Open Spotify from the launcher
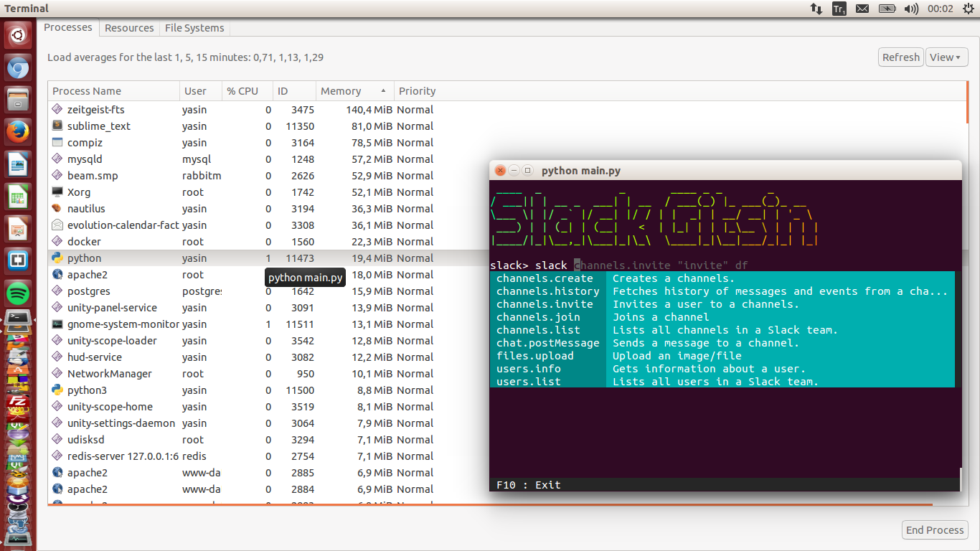Screen dimensions: 980x551 tap(18, 293)
